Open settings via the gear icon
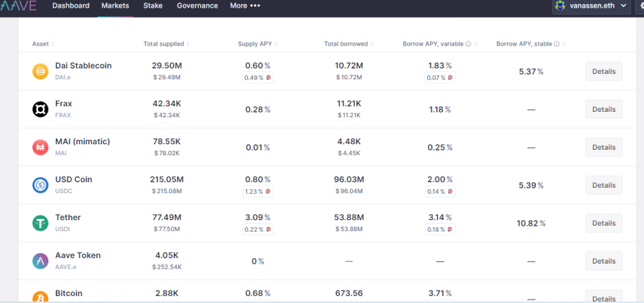Screen dimensions: 644x303 coord(639,6)
